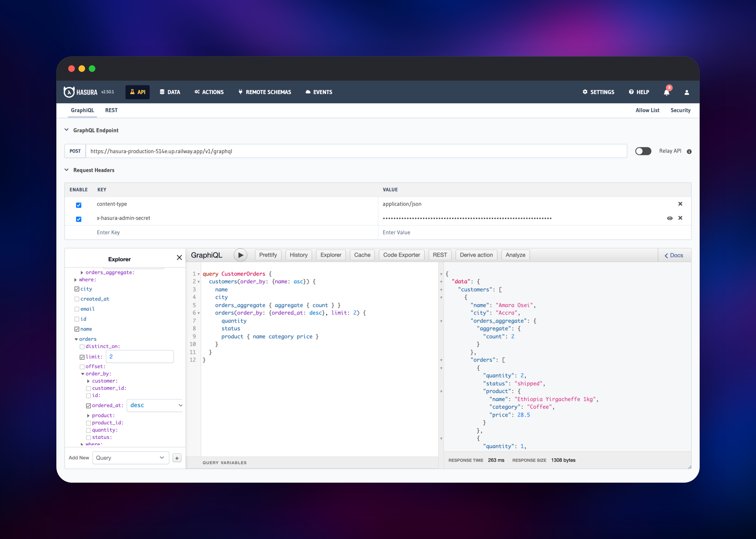
Task: Open the Docs panel
Action: click(x=674, y=256)
